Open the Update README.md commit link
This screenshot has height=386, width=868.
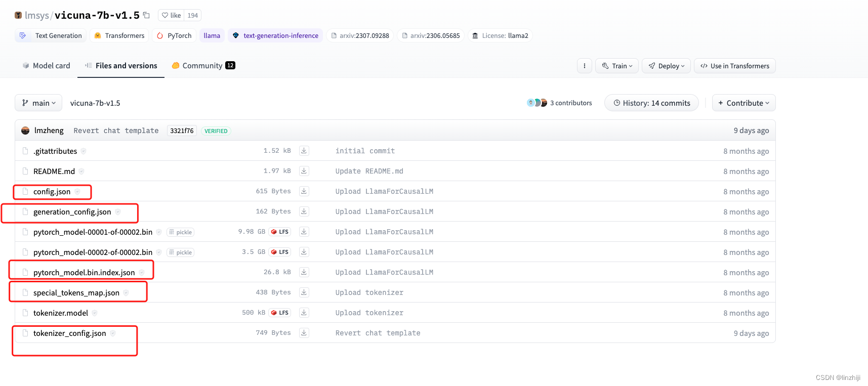[x=369, y=171]
